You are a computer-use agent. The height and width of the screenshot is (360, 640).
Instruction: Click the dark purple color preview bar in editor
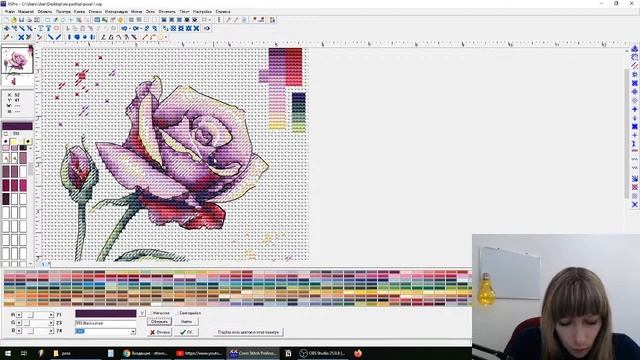(x=106, y=313)
